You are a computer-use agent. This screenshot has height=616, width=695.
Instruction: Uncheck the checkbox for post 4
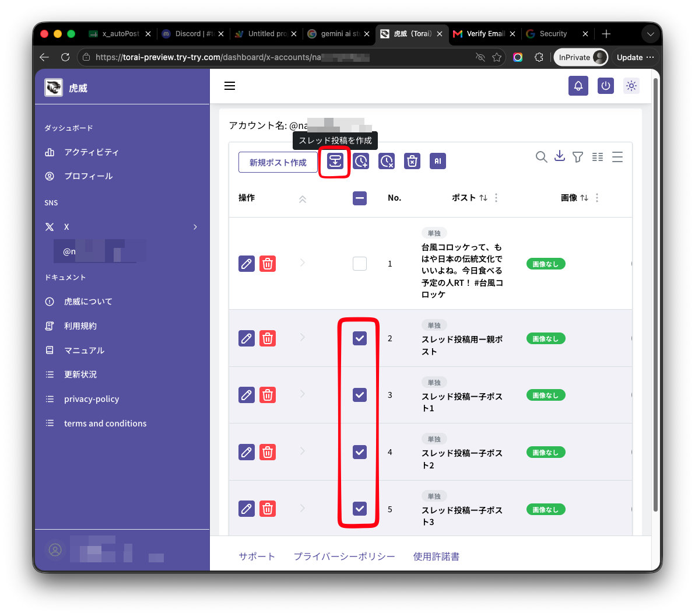(x=360, y=452)
